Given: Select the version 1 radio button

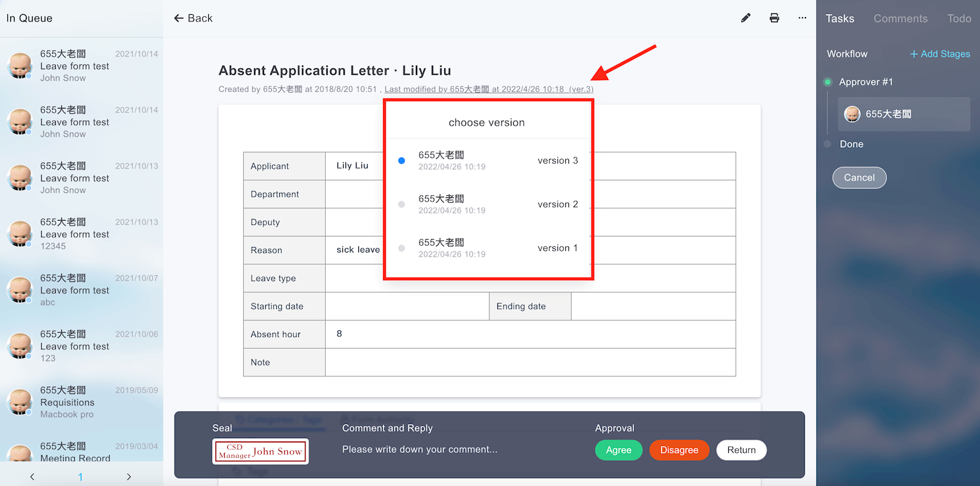Looking at the screenshot, I should 402,248.
